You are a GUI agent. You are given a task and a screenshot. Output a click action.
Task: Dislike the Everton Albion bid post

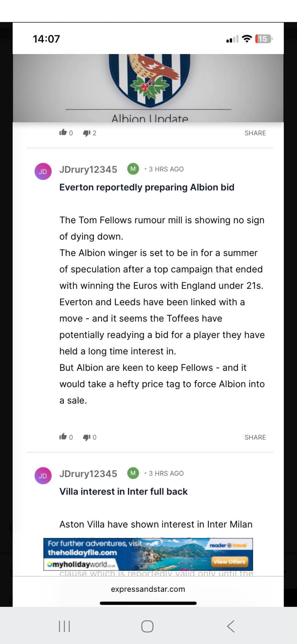[x=87, y=437]
